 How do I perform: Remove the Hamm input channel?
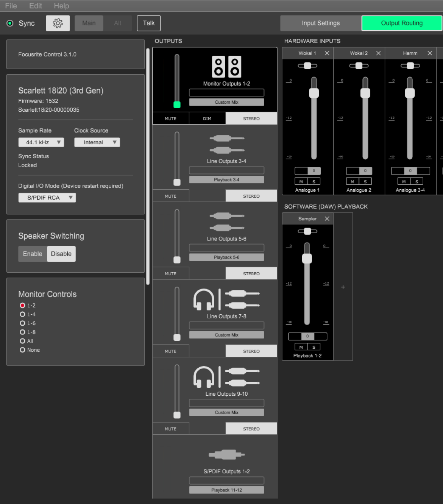tap(430, 53)
